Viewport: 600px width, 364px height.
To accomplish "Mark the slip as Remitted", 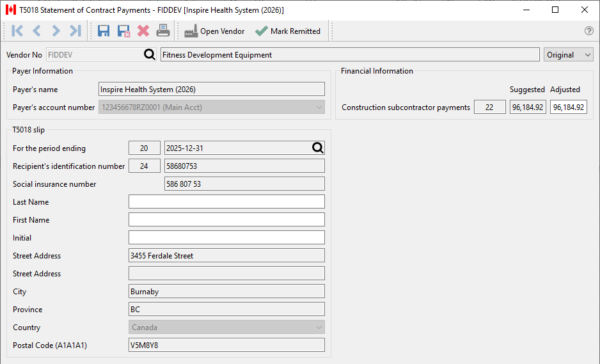I will 288,31.
